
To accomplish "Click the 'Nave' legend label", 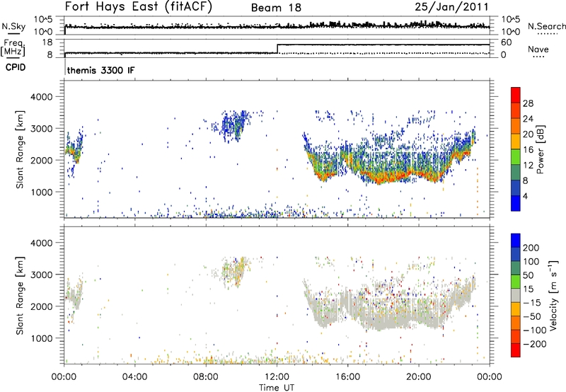I will (x=538, y=49).
